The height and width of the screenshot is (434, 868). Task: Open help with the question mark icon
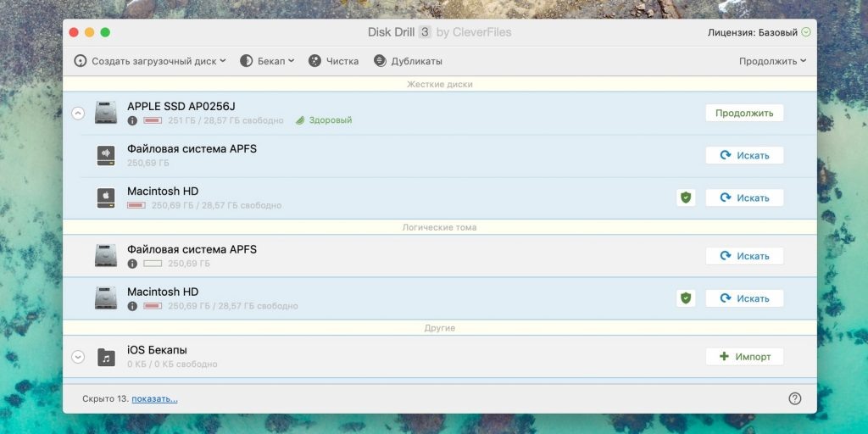795,398
